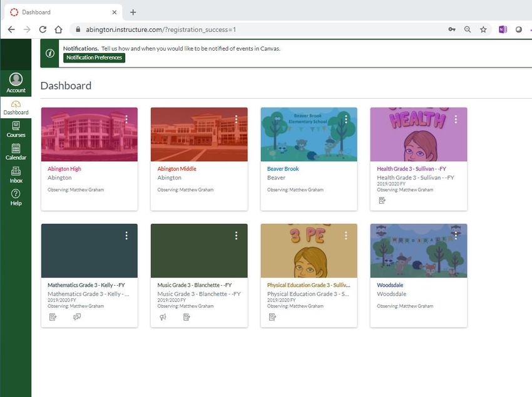Viewport: 532px width, 397px height.
Task: Open the Help menu in sidebar
Action: click(x=16, y=198)
